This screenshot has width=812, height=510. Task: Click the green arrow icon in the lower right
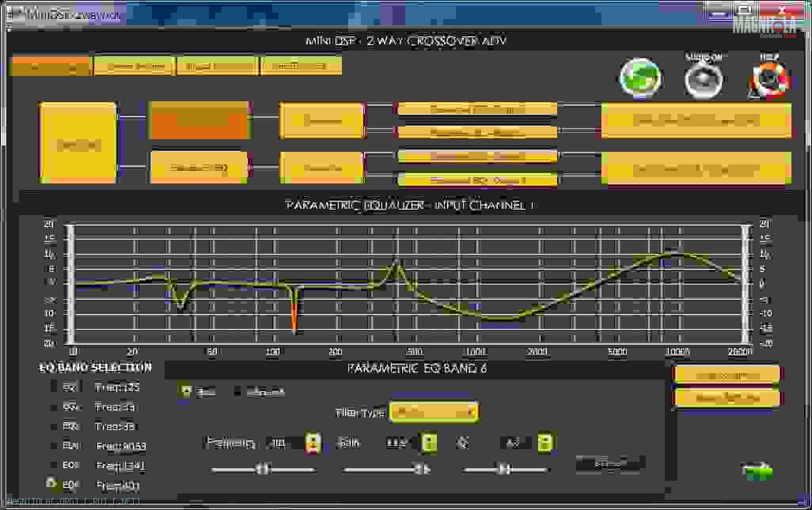pyautogui.click(x=757, y=470)
